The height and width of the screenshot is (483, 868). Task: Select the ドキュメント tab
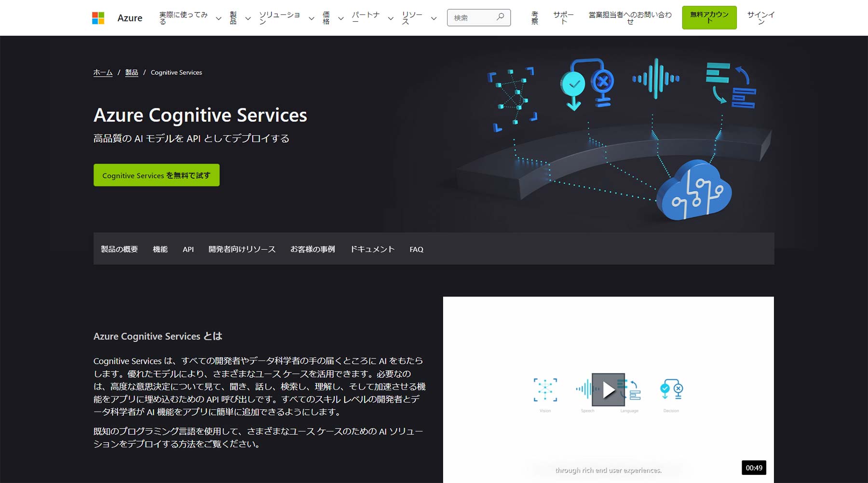pos(372,249)
